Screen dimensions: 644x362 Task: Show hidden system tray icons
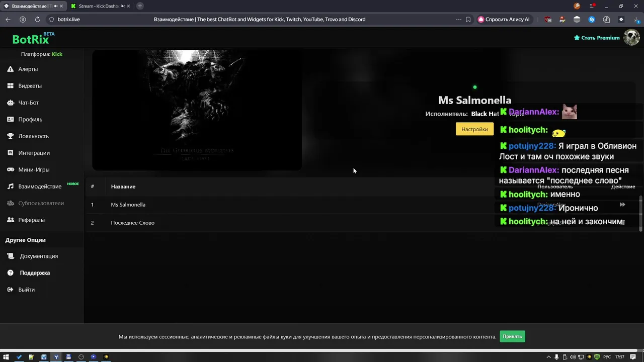click(x=548, y=357)
